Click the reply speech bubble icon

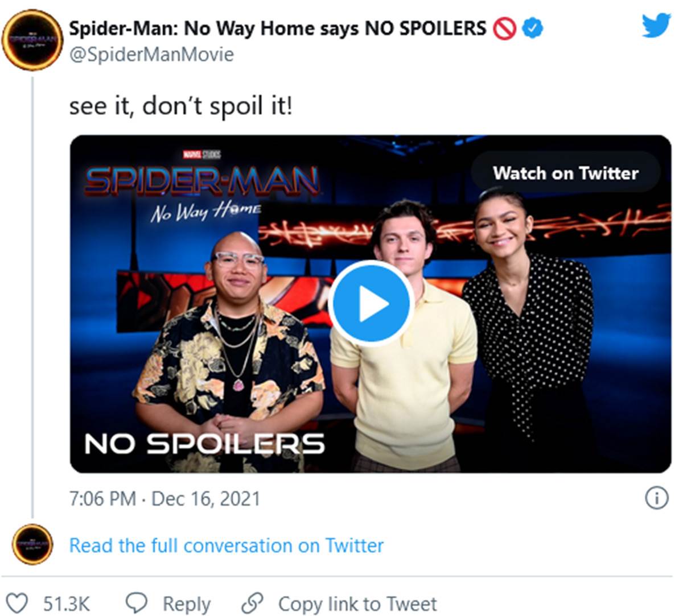[x=137, y=603]
